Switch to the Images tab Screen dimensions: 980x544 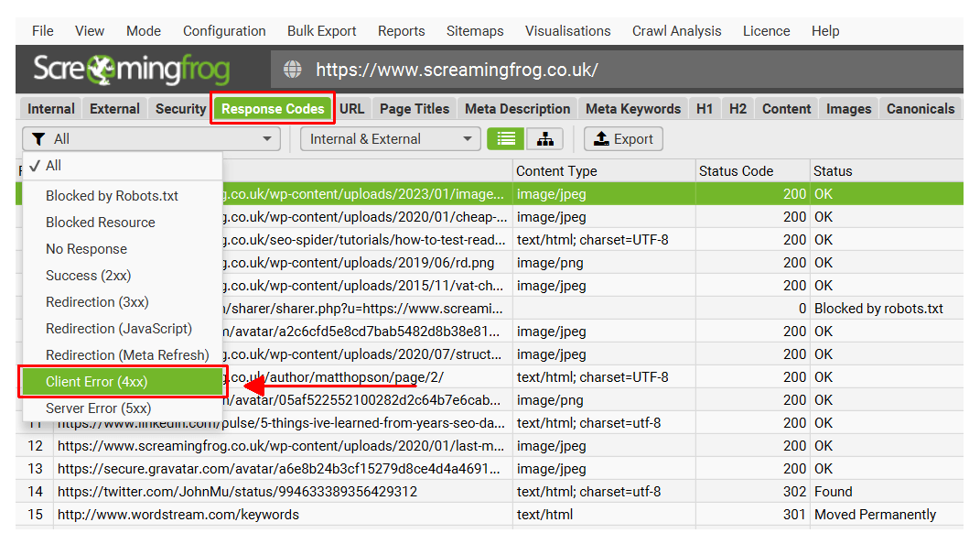click(848, 109)
